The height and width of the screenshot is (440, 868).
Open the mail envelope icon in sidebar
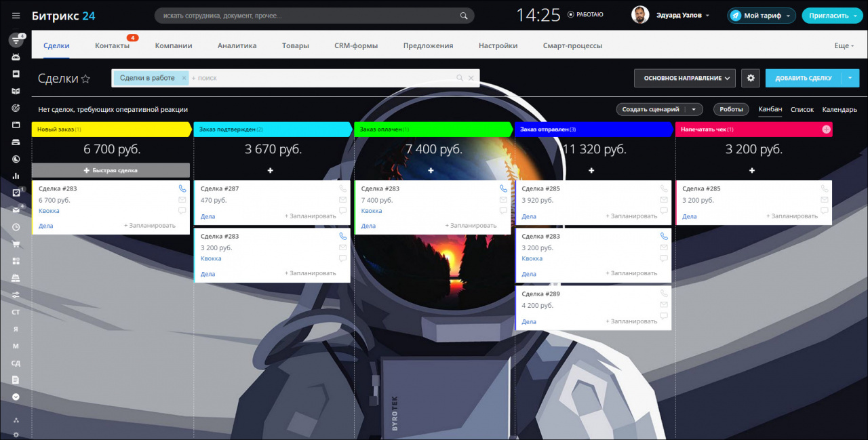pyautogui.click(x=16, y=210)
